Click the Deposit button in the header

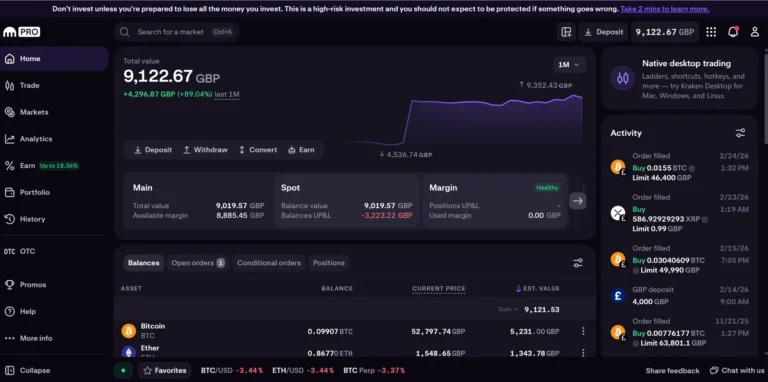coord(603,32)
